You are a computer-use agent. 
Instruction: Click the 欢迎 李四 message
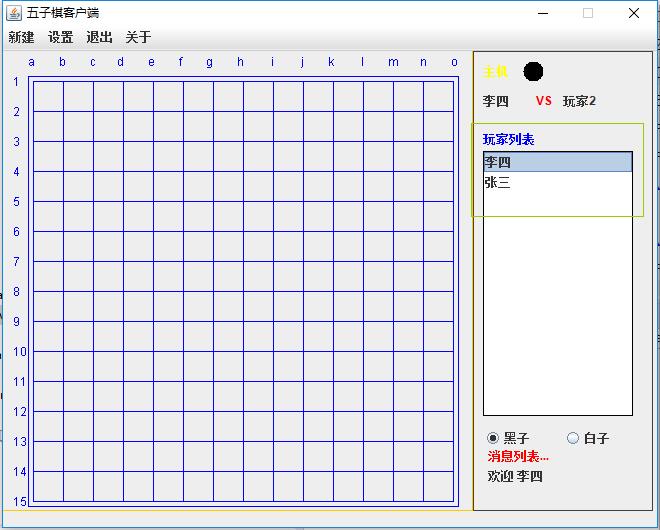515,476
